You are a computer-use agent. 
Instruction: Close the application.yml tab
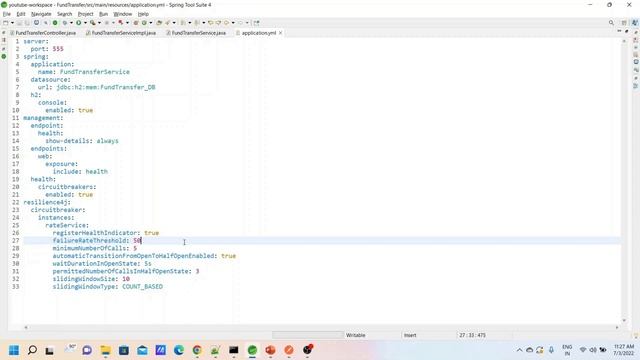[280, 33]
